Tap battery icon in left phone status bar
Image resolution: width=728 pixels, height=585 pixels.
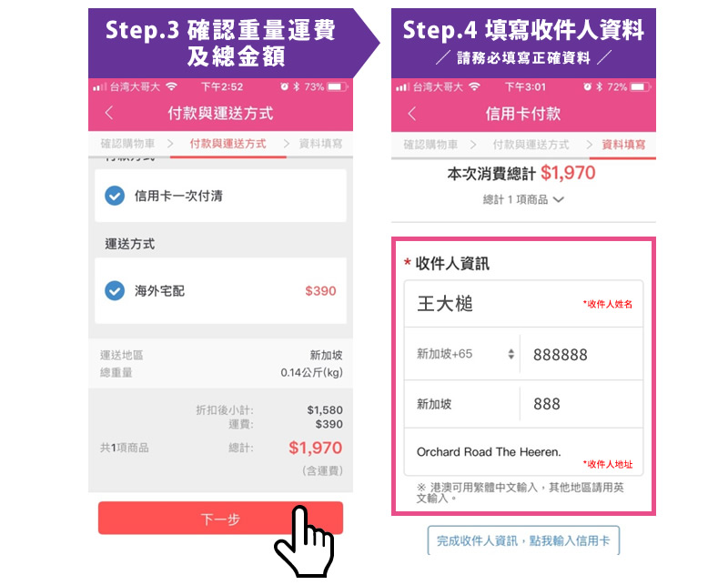(x=338, y=86)
